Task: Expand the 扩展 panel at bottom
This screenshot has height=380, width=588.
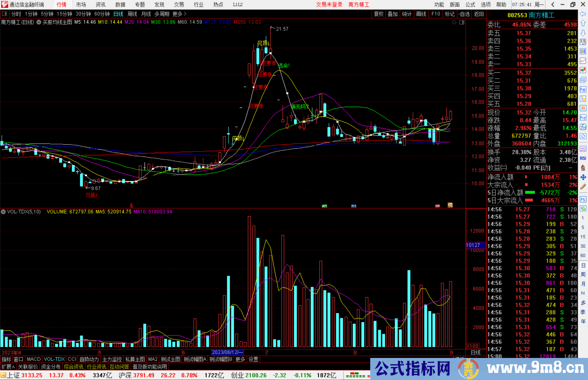Action: pyautogui.click(x=8, y=367)
